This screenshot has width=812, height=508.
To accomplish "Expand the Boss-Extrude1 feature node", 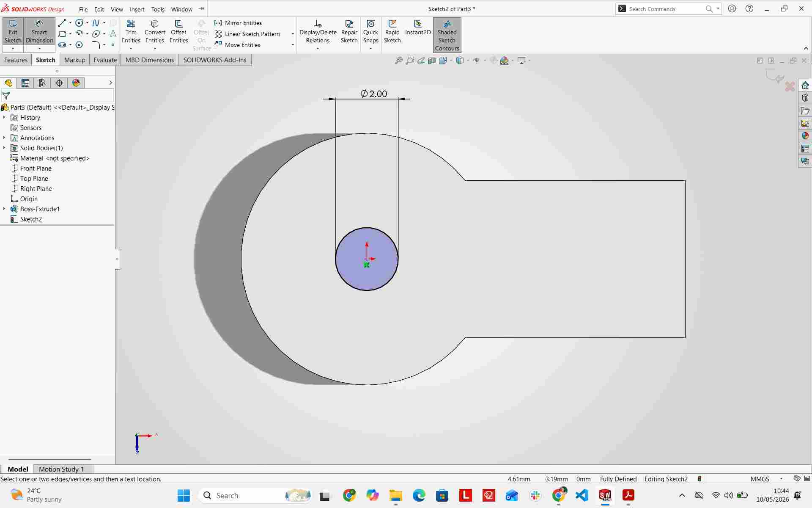I will (x=4, y=209).
